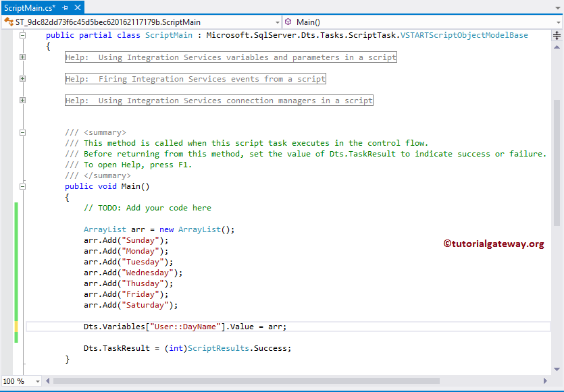Expand the Help region about variables and parameters
Viewport: 564px width, 392px height.
point(22,57)
